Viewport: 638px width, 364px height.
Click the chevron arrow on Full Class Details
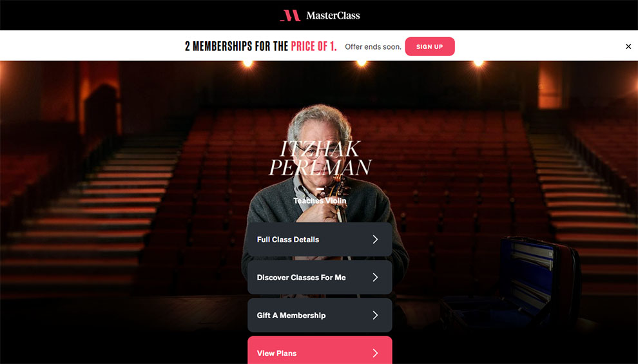tap(375, 240)
